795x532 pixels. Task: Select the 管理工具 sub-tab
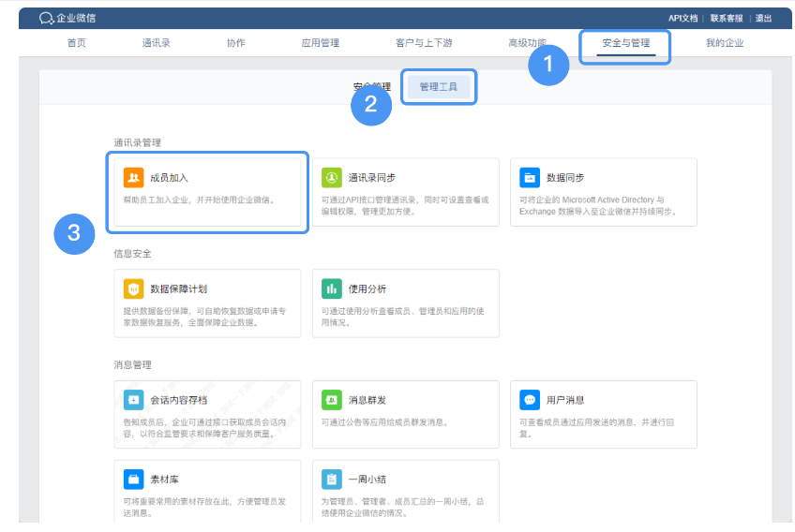[439, 86]
